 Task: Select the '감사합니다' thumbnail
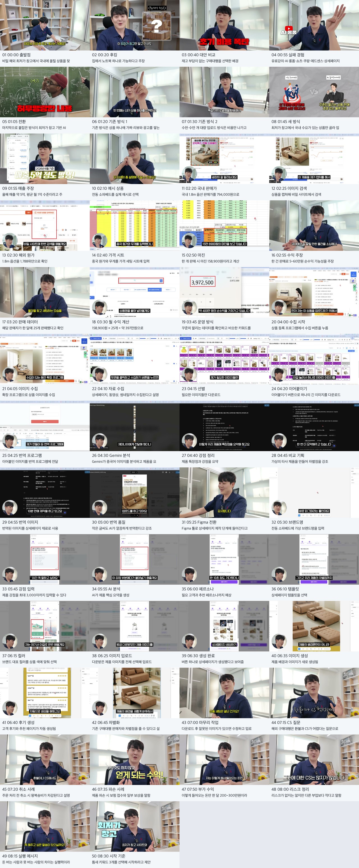point(224,493)
